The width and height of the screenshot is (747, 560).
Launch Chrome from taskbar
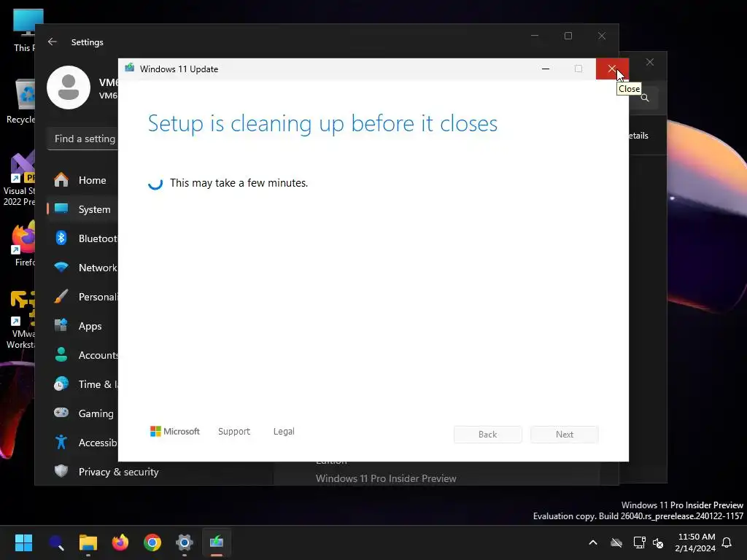[x=152, y=542]
